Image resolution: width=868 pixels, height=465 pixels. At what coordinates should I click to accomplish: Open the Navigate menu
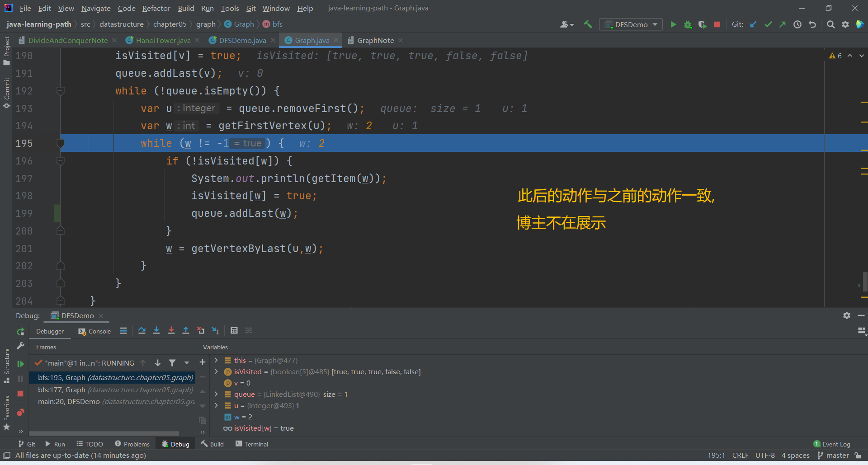click(96, 8)
